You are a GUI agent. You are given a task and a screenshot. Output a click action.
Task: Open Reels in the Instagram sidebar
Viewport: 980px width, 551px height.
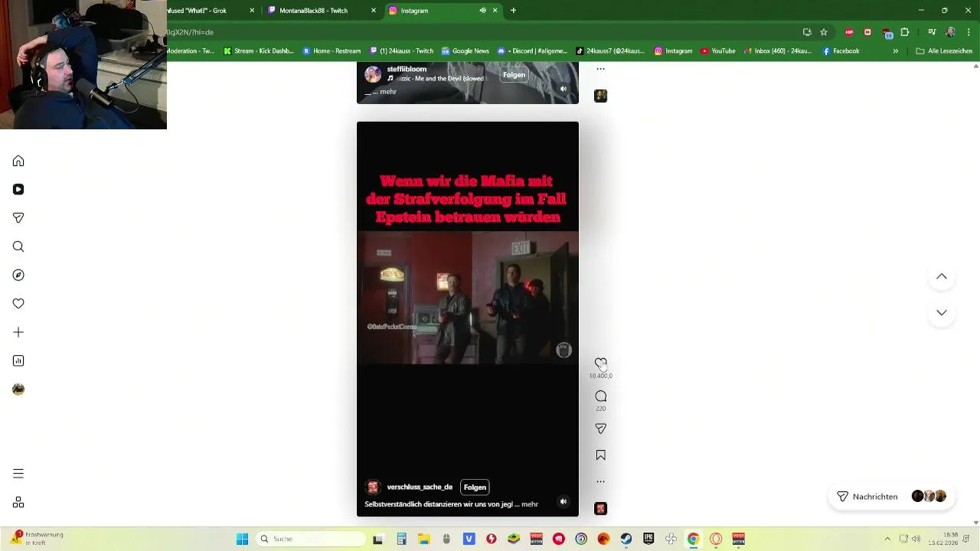[x=18, y=189]
